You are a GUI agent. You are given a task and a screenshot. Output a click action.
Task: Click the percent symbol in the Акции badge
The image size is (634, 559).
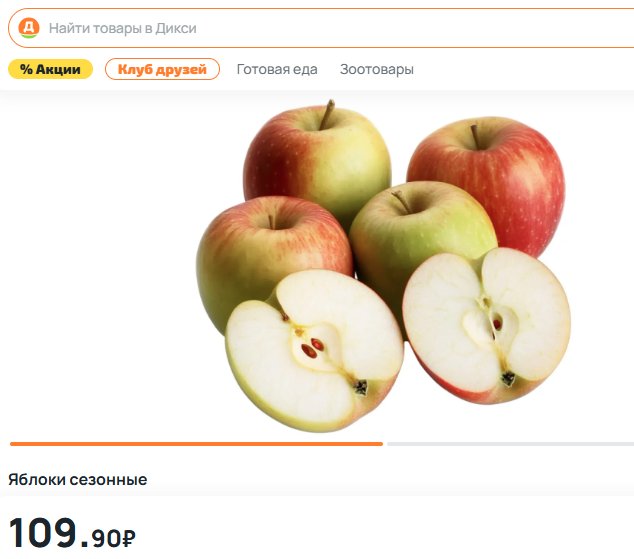click(26, 69)
